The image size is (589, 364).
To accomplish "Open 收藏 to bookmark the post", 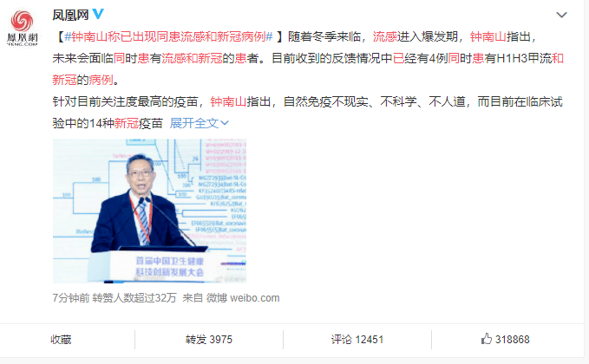I will [x=61, y=340].
